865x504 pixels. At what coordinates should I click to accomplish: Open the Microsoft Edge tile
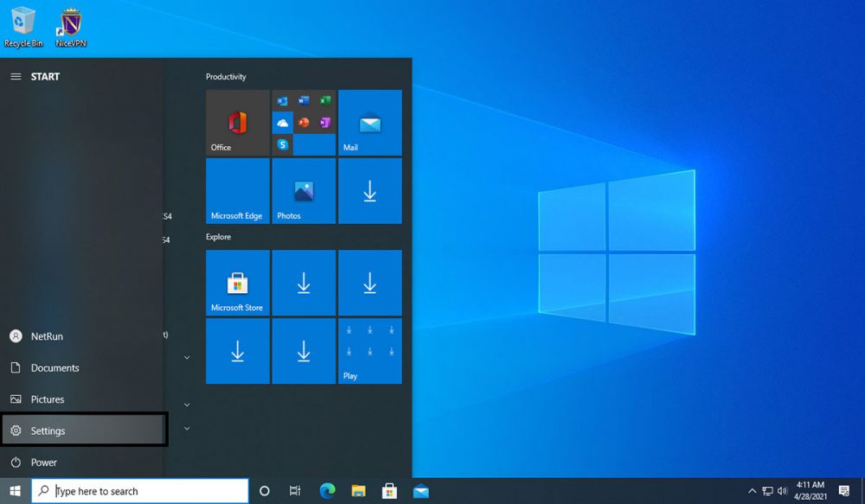tap(238, 191)
